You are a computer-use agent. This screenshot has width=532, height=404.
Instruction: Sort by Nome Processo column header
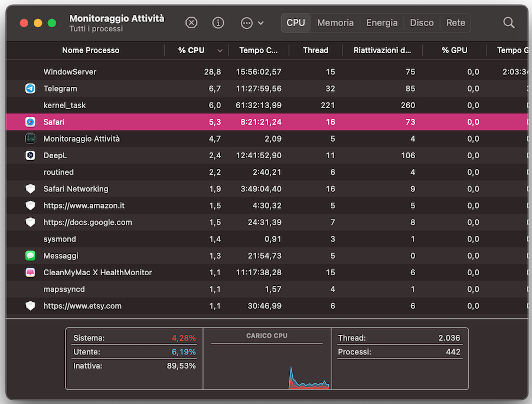click(90, 51)
